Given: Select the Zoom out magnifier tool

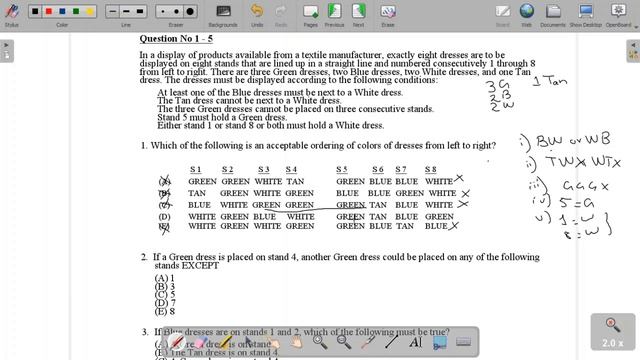Looking at the screenshot, I should pos(344,342).
